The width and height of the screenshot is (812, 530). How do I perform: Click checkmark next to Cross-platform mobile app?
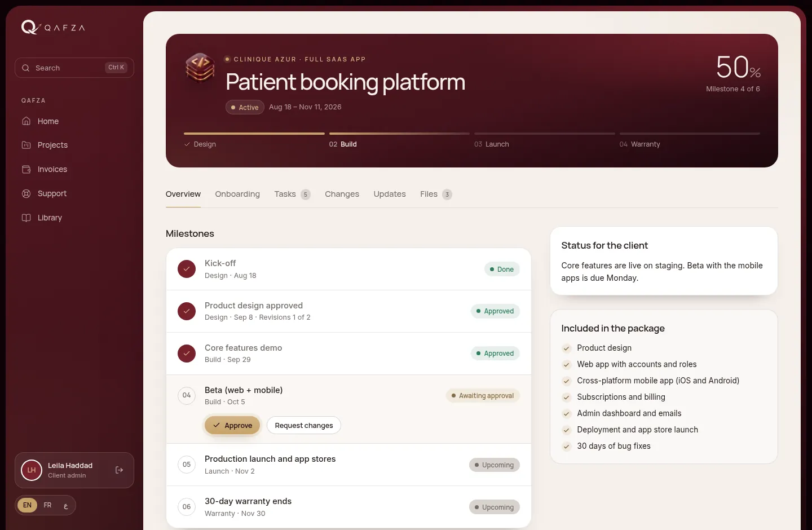point(567,381)
